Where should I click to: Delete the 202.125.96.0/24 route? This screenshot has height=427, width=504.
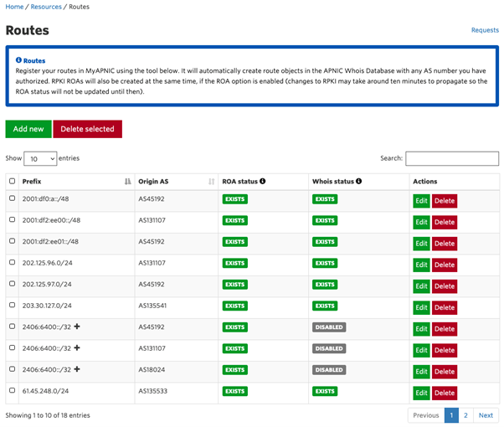[x=445, y=265]
